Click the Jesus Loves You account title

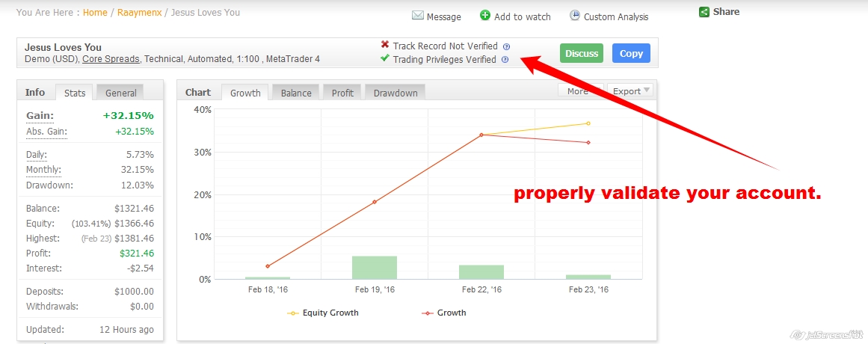click(x=63, y=48)
